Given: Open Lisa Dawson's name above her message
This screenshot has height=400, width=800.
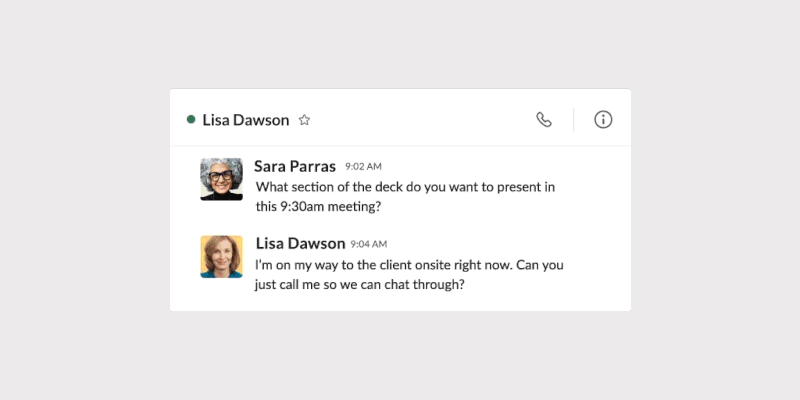Looking at the screenshot, I should click(x=300, y=243).
